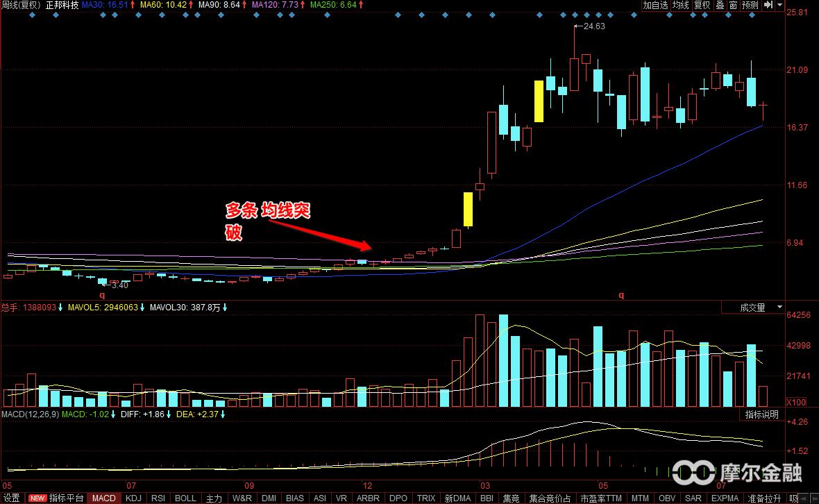Click the red q marker below the 3.40 low
The height and width of the screenshot is (504, 819).
pyautogui.click(x=103, y=295)
